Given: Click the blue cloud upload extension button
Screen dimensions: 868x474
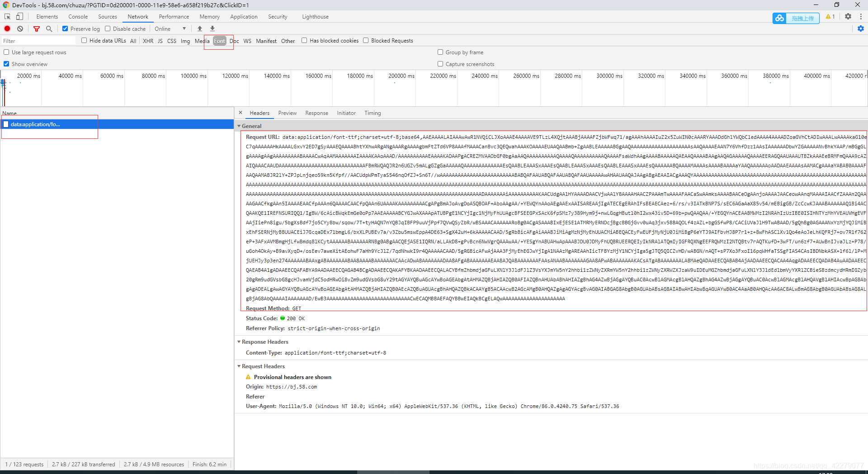Looking at the screenshot, I should [796, 18].
